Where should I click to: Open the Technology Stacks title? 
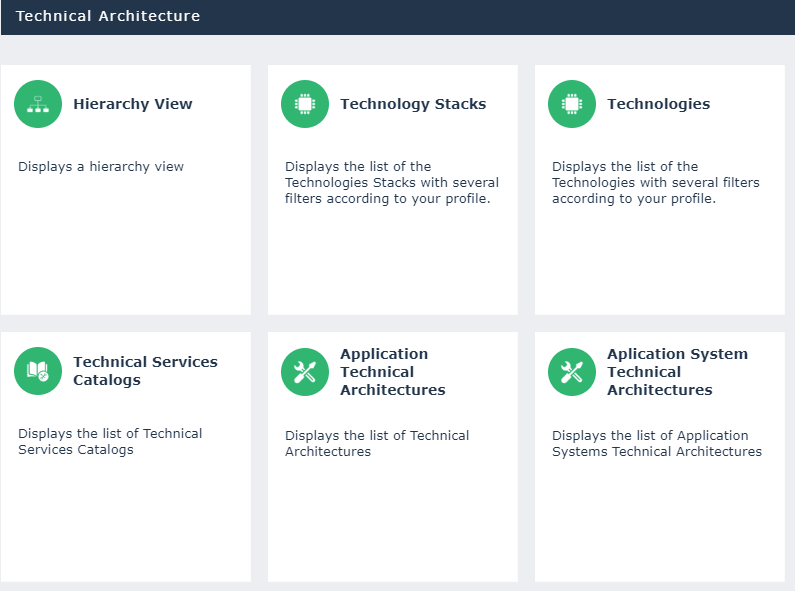413,104
